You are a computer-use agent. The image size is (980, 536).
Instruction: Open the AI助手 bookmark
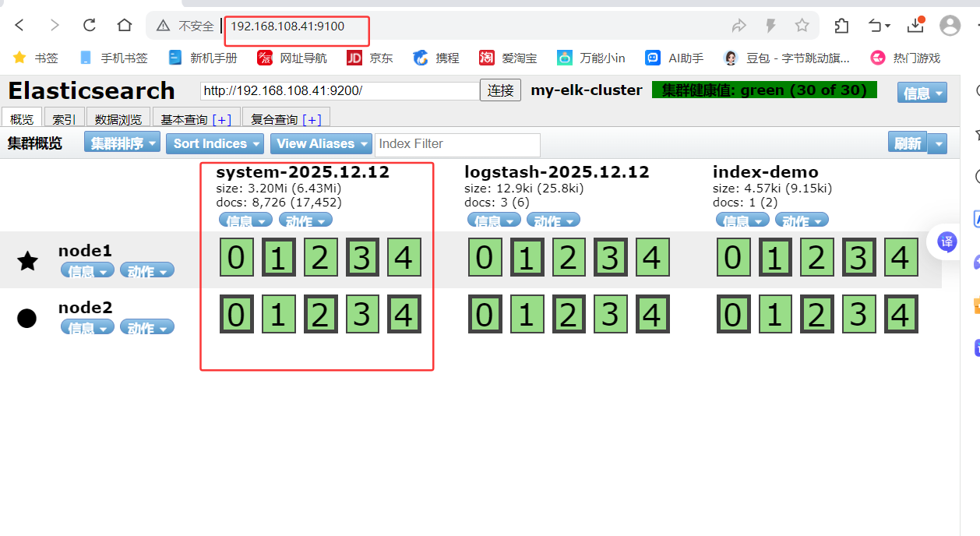tap(674, 58)
